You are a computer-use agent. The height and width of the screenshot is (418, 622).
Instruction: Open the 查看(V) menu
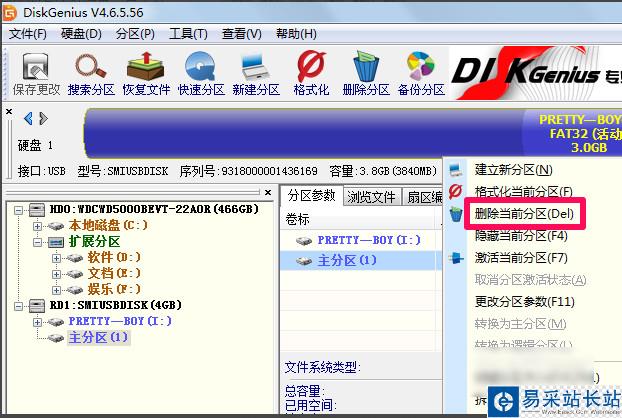(x=242, y=34)
